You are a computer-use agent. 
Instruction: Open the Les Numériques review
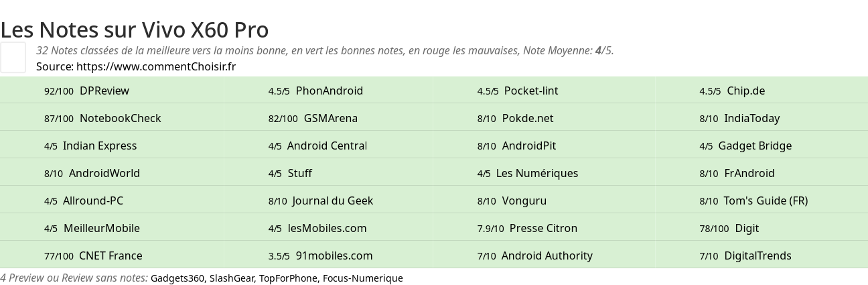(528, 173)
